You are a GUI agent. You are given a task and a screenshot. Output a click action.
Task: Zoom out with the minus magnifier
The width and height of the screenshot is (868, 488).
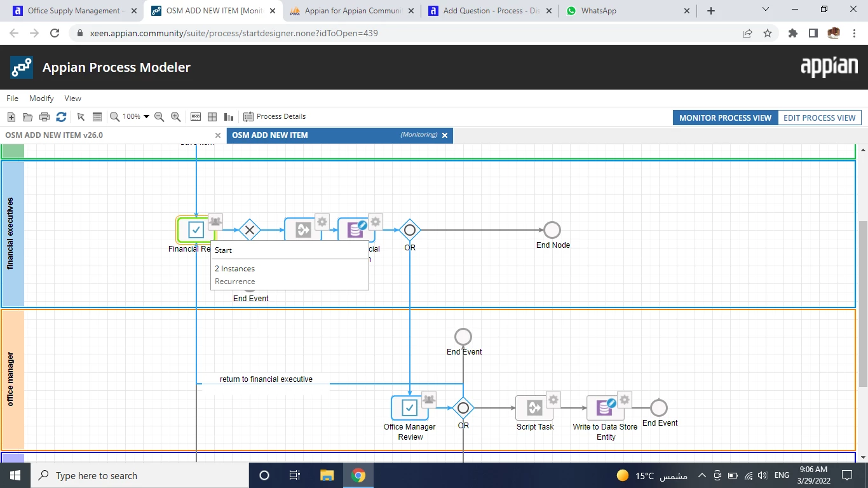[159, 117]
